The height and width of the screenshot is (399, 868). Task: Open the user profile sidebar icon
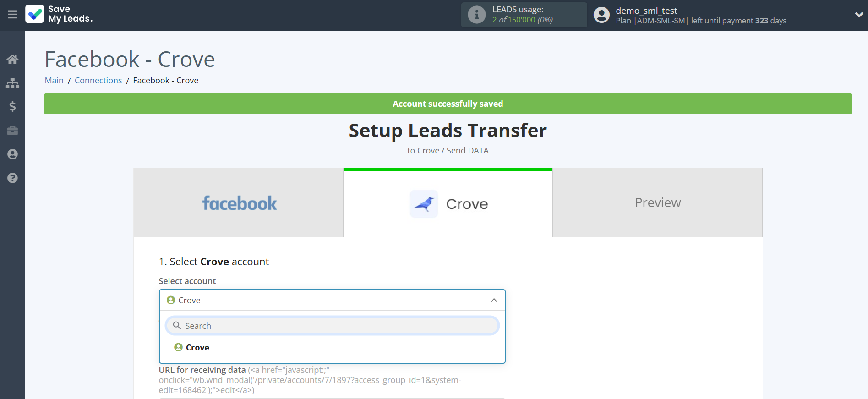12,154
